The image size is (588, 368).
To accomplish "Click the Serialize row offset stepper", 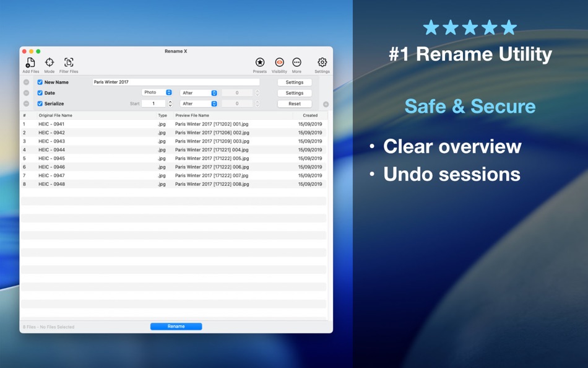I will tap(257, 103).
